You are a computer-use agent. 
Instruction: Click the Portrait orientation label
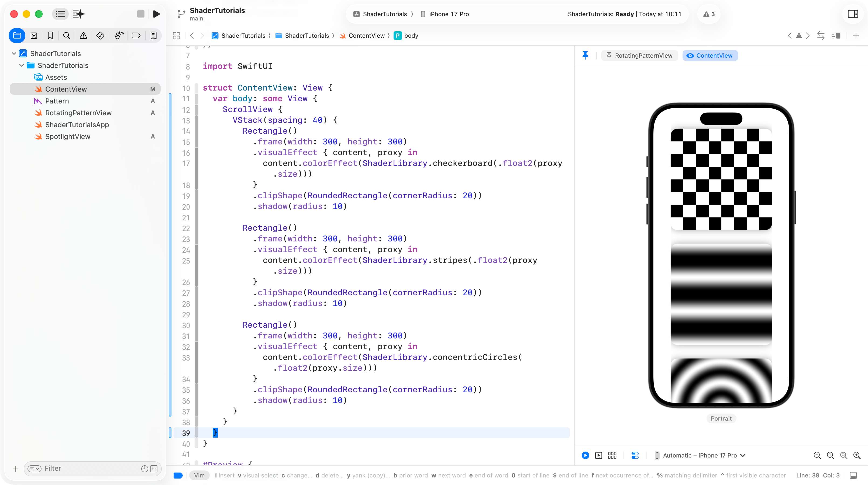coord(721,418)
